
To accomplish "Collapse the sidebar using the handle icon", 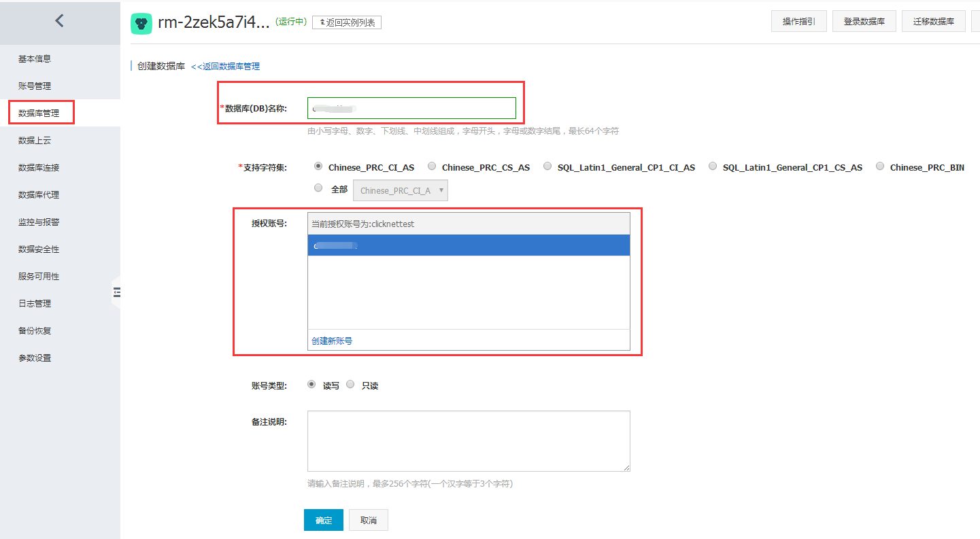I will (116, 292).
